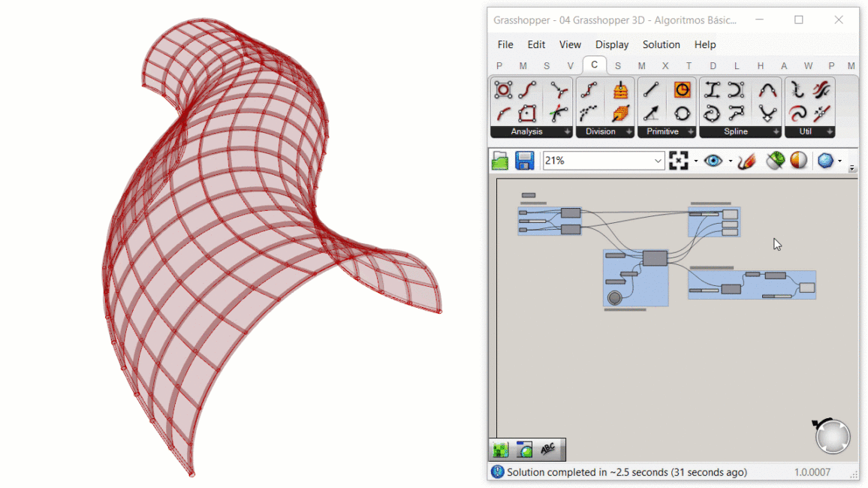Click the Zoom Extents icon
Screen dimensions: 868x488
(679, 161)
